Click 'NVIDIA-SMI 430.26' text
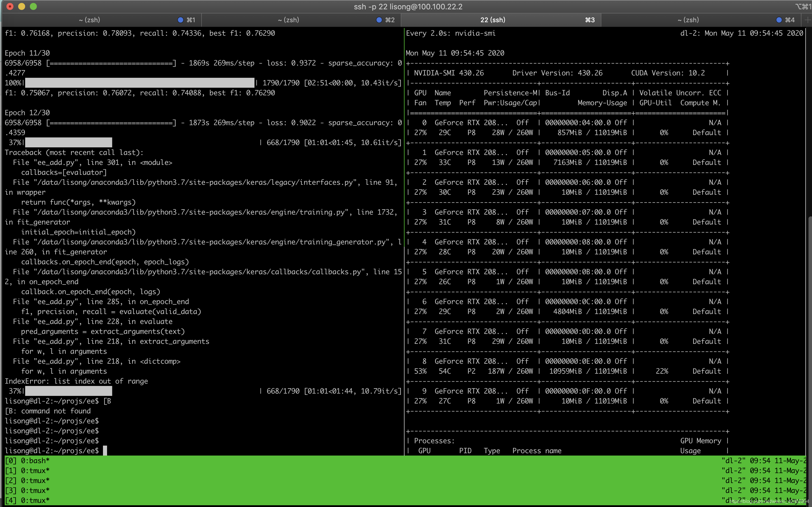This screenshot has width=812, height=507. click(x=449, y=73)
